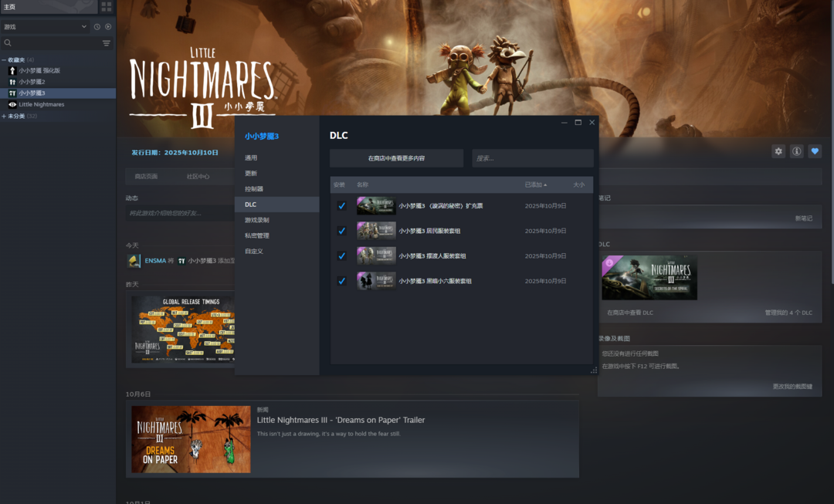Viewport: 834px width, 504px height.
Task: Toggle the blue heart favorite icon
Action: pos(815,151)
